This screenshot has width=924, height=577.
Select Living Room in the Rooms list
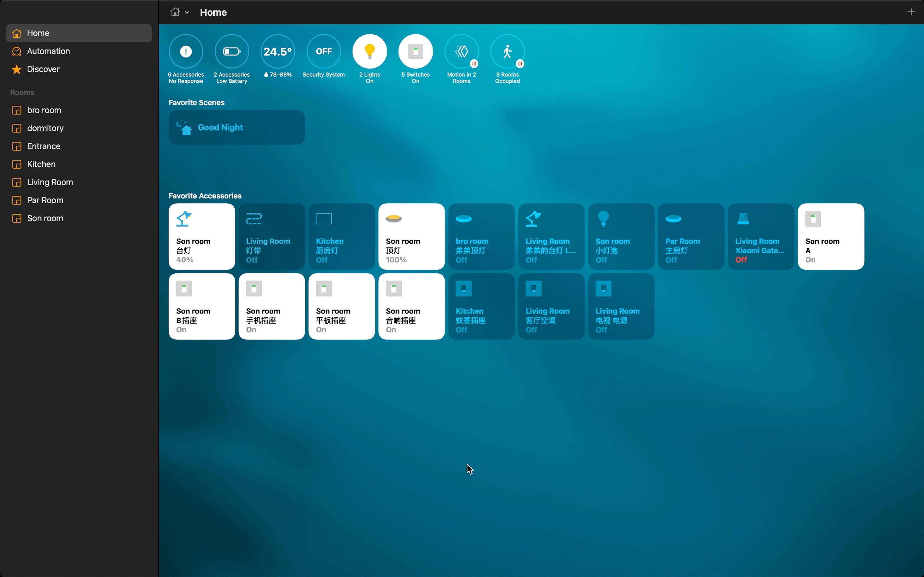50,182
